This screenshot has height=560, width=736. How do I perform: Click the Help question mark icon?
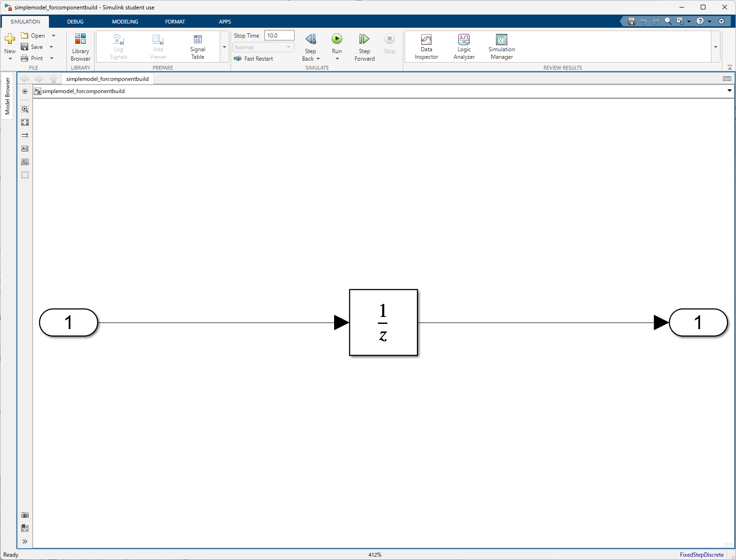pos(700,21)
